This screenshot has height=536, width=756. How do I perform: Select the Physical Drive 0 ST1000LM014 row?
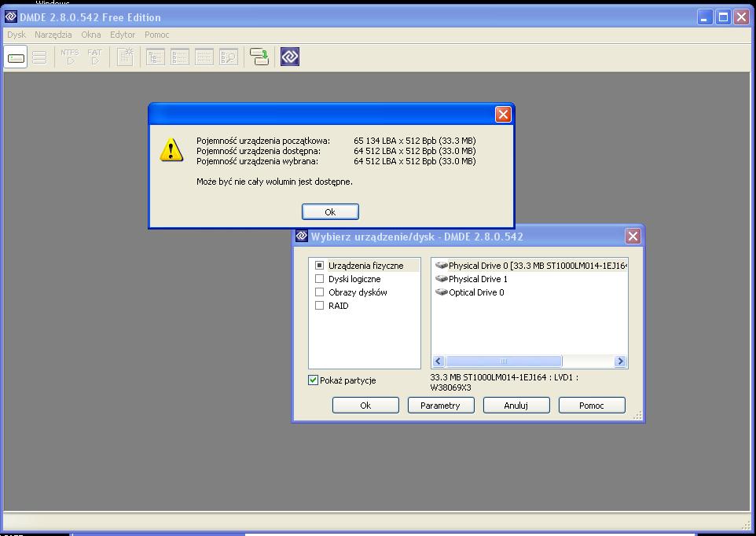(530, 265)
